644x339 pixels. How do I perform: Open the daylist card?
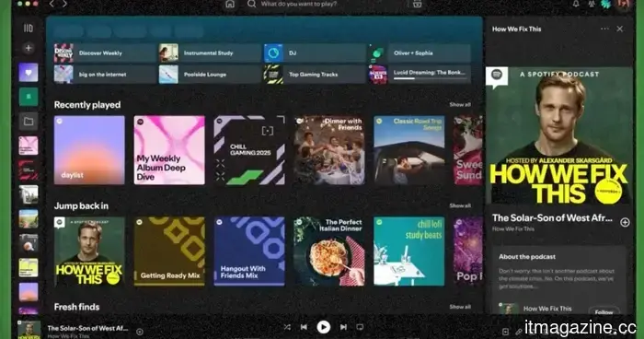pyautogui.click(x=89, y=150)
